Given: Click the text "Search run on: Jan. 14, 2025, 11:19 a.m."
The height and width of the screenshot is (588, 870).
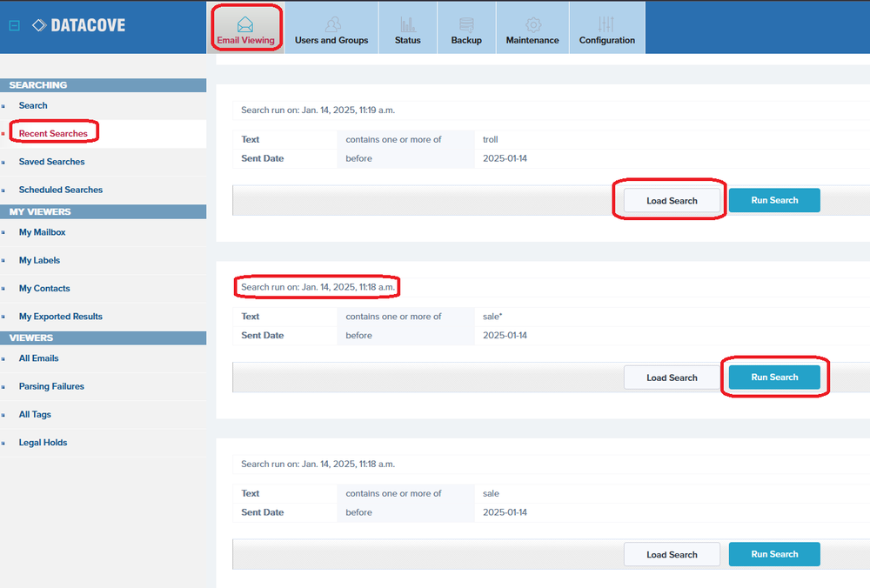Looking at the screenshot, I should (x=318, y=110).
